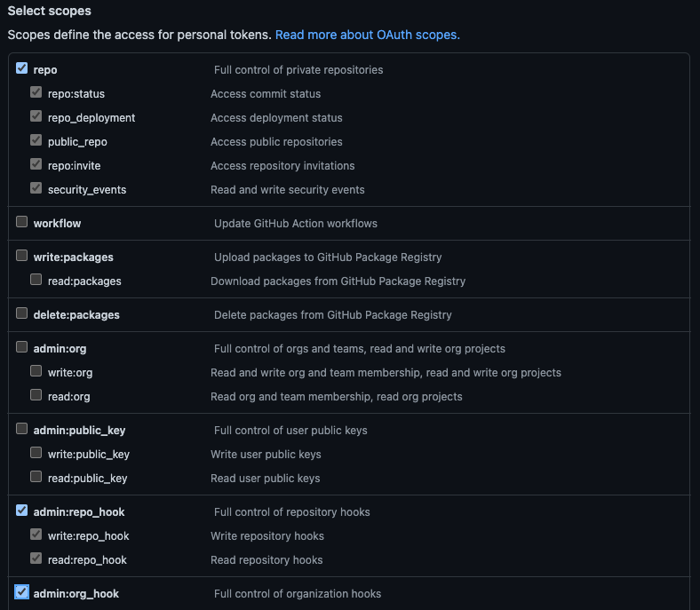Toggle the public_repo checkbox
This screenshot has width=700, height=610.
[36, 140]
